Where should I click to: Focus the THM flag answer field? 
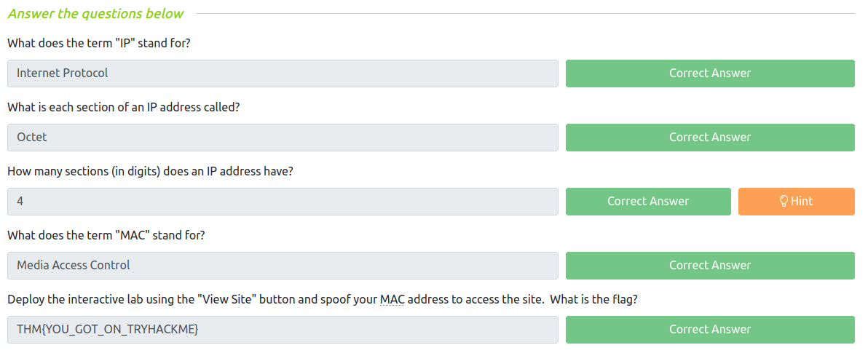click(283, 330)
